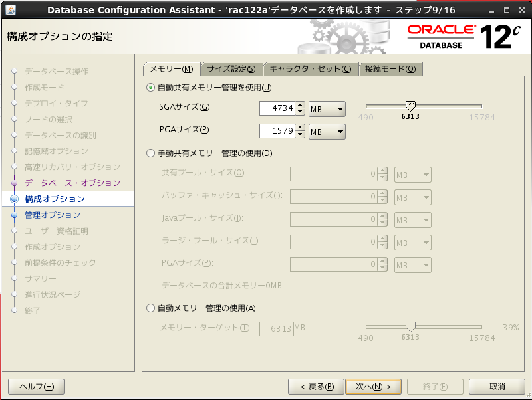Click SGA size spinner up arrow
Image resolution: width=532 pixels, height=400 pixels.
click(x=300, y=106)
